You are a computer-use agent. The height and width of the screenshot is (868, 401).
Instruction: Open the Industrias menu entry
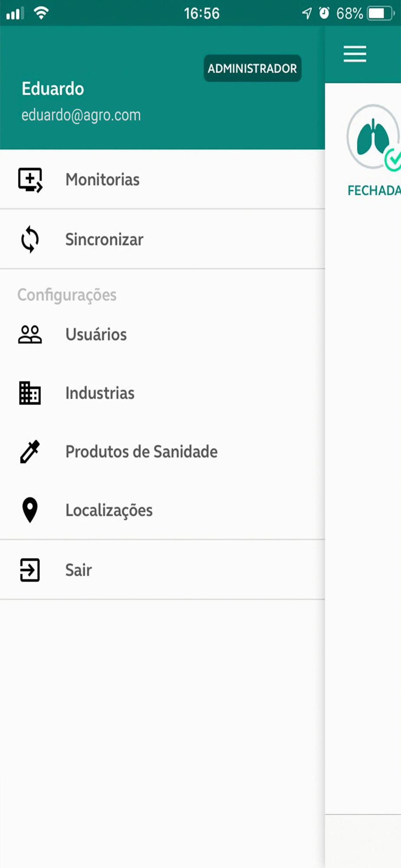pyautogui.click(x=100, y=393)
